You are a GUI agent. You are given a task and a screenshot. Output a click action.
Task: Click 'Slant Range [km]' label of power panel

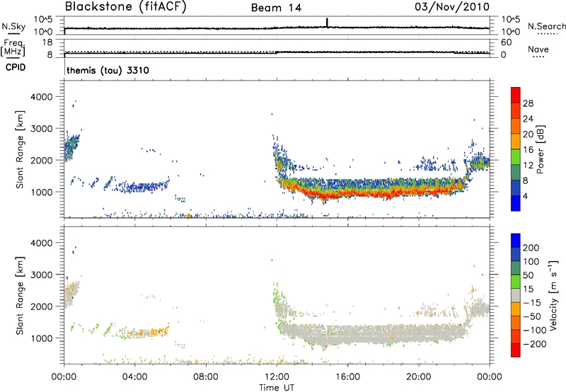[x=20, y=149]
